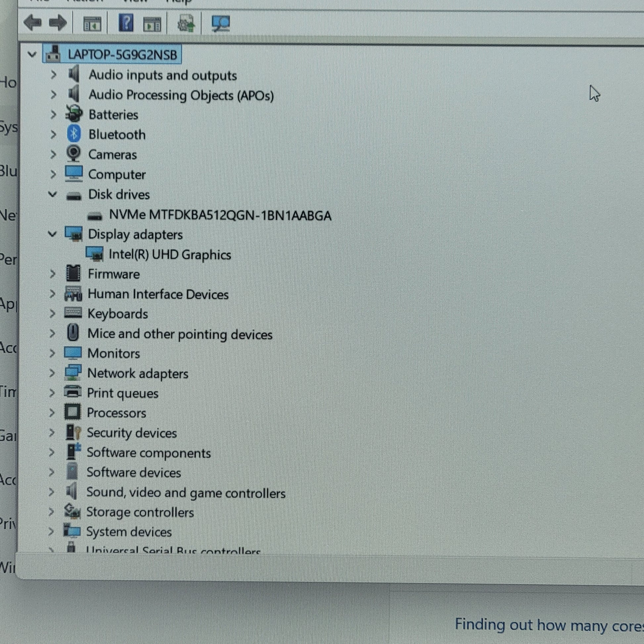Collapse the LAPTOP-5G9G2NSB root node
Screen dimensions: 644x644
point(32,54)
